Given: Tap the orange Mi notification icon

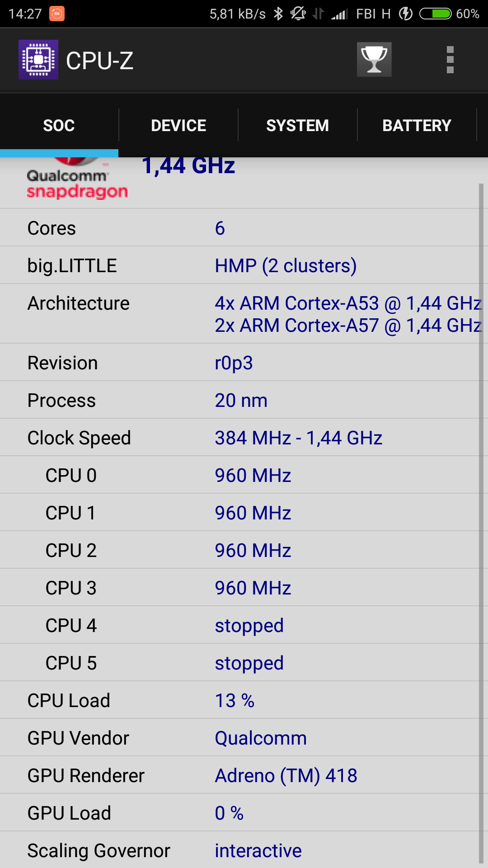Looking at the screenshot, I should [x=57, y=14].
